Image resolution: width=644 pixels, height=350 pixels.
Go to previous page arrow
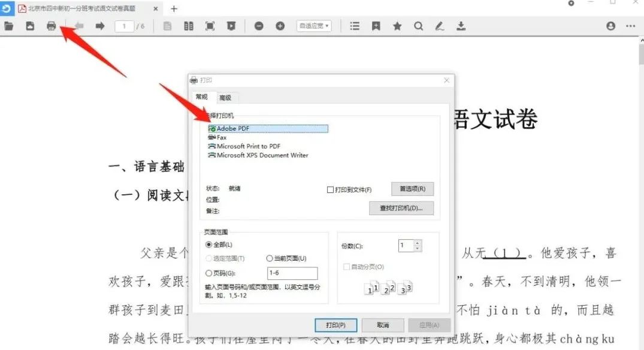coord(79,26)
